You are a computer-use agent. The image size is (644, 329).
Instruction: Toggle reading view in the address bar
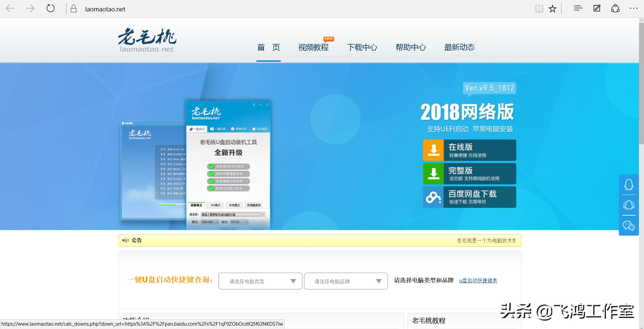tap(539, 8)
